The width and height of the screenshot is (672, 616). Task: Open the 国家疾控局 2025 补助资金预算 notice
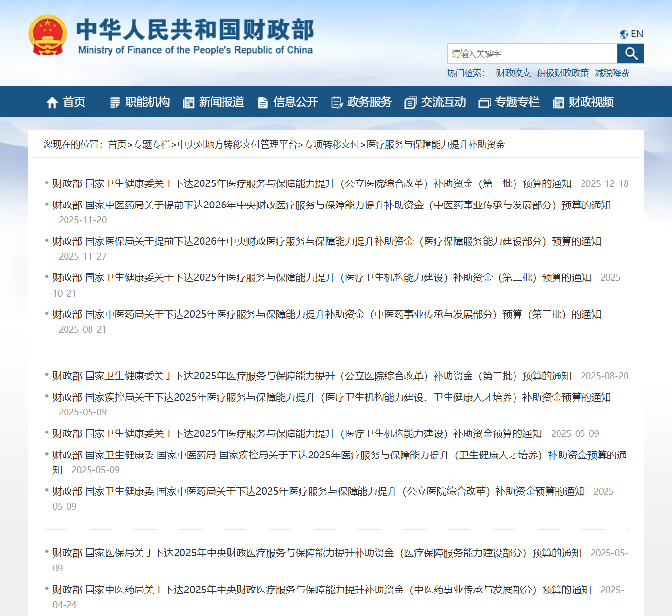coord(331,397)
